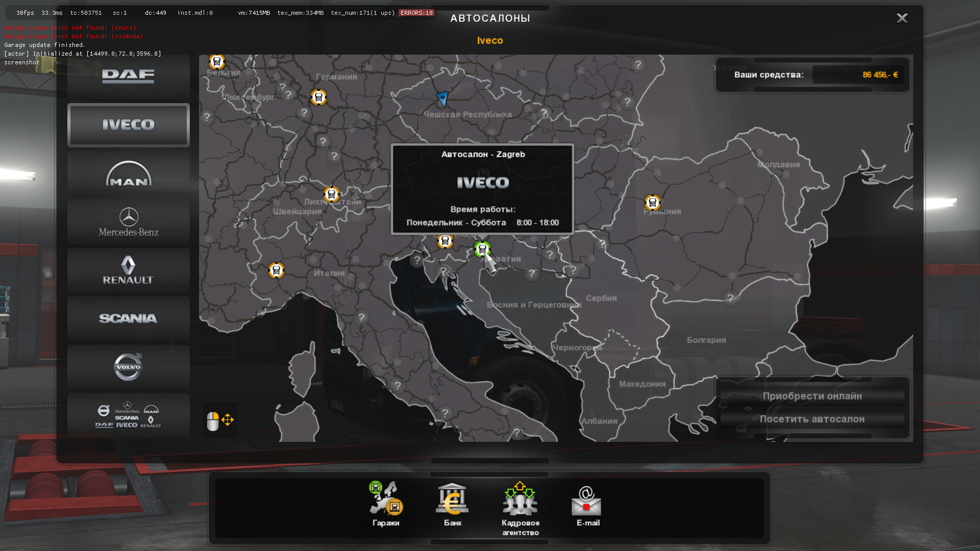Click the funds amount 86 456,- €
Image resolution: width=980 pixels, height=551 pixels.
880,75
